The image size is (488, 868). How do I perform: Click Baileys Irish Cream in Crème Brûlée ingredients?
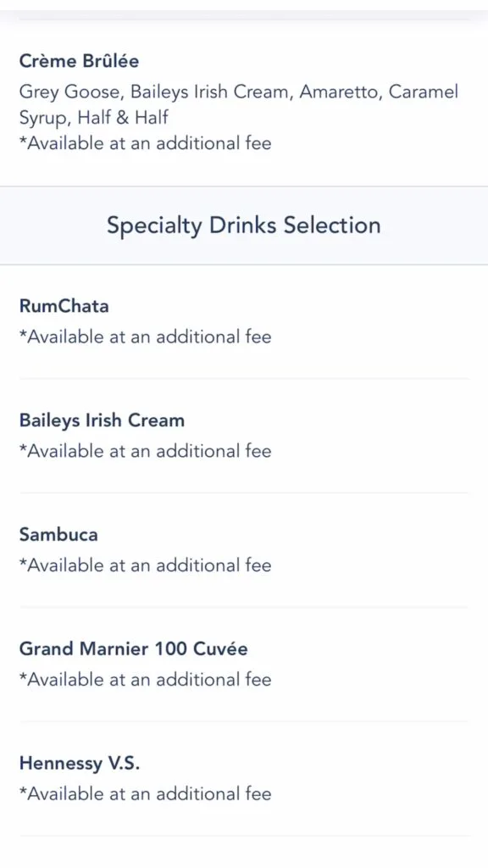pos(210,92)
